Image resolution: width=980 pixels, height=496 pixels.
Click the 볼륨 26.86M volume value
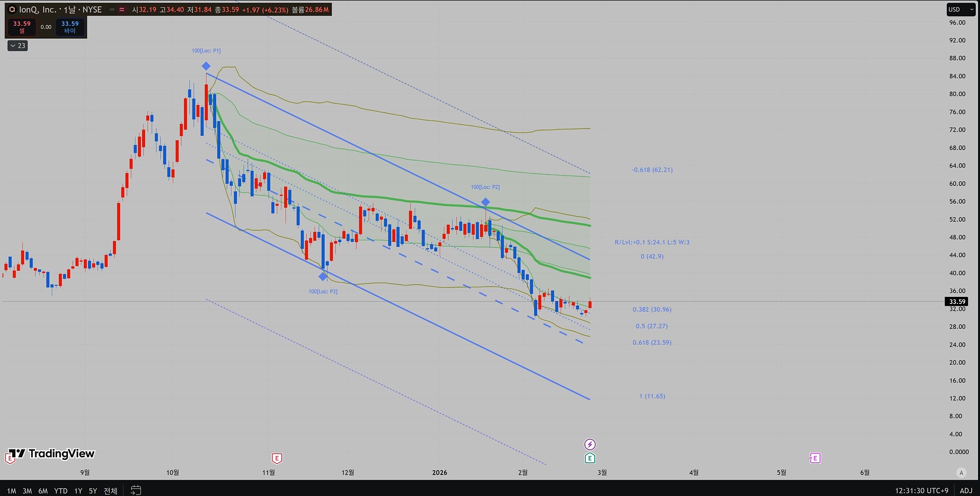(310, 10)
